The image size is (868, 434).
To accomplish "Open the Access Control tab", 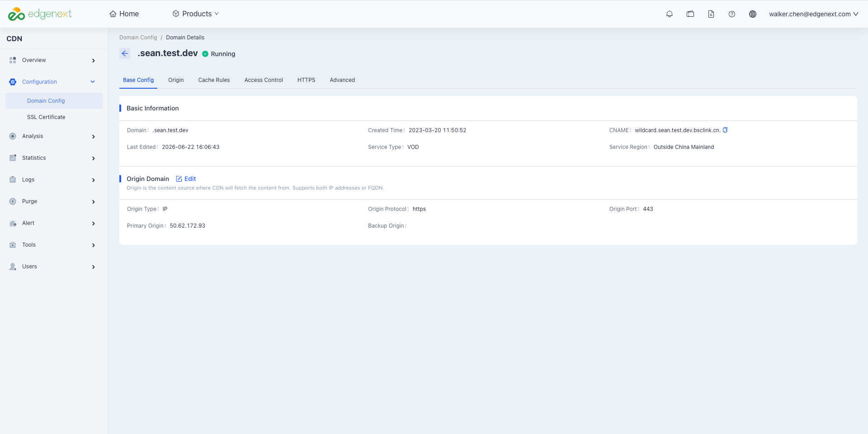I will pyautogui.click(x=264, y=80).
